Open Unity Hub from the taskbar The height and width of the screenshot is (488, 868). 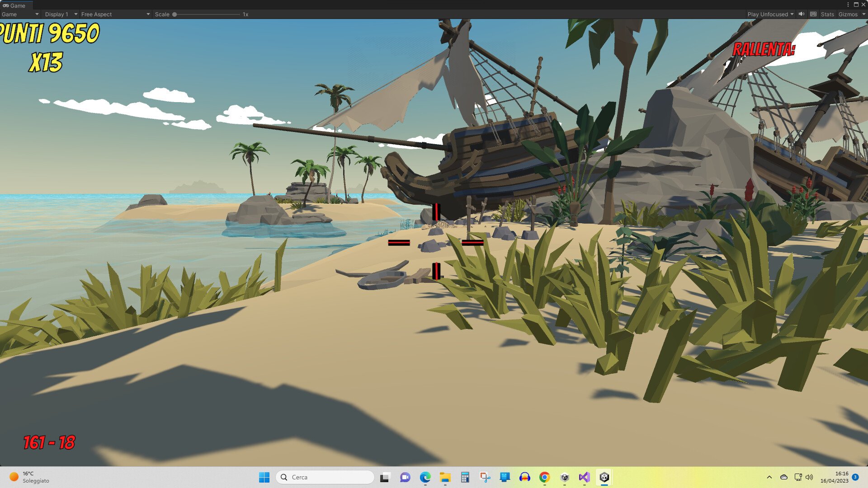564,477
